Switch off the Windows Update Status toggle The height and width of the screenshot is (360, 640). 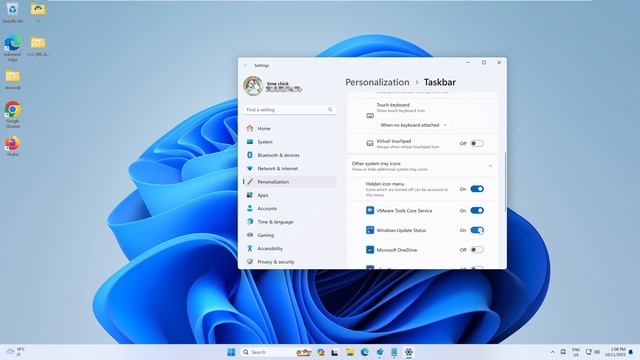(477, 230)
